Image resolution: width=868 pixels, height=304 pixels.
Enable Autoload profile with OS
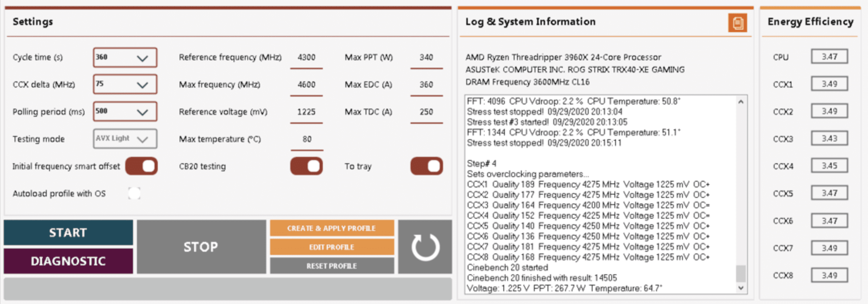[134, 193]
